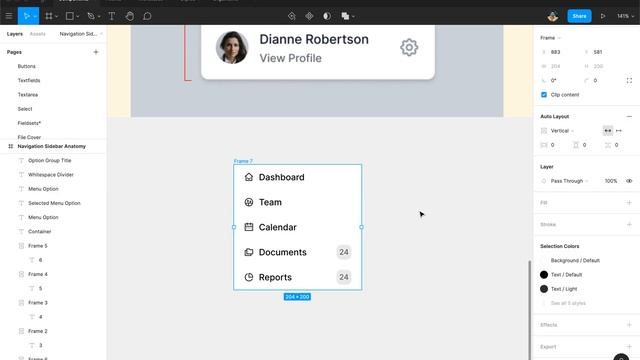Click the Team icon in menu
The width and height of the screenshot is (640, 360).
(x=249, y=202)
